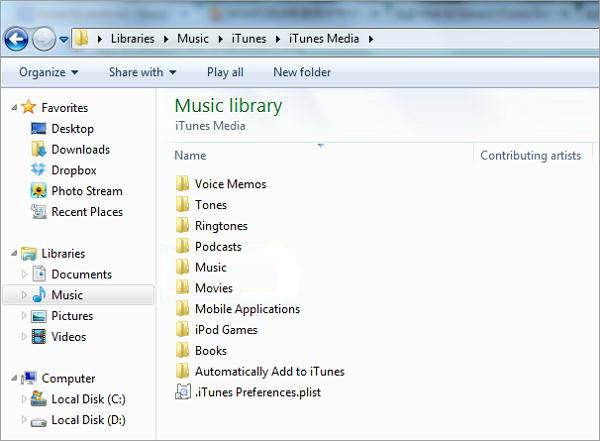Select the Ringtones folder icon

click(x=183, y=225)
